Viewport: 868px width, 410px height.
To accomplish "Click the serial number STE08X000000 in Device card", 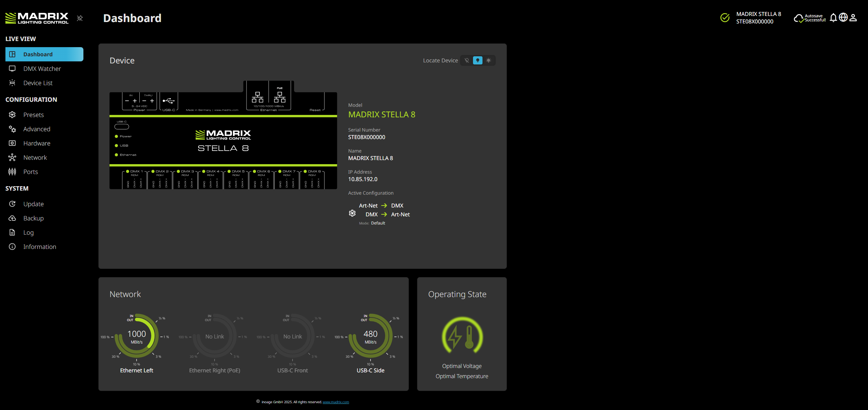I will point(367,137).
